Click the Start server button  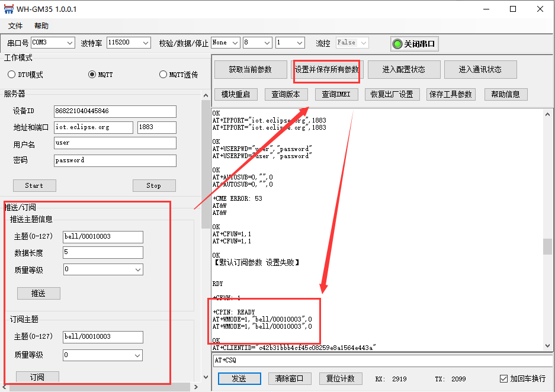pyautogui.click(x=34, y=185)
